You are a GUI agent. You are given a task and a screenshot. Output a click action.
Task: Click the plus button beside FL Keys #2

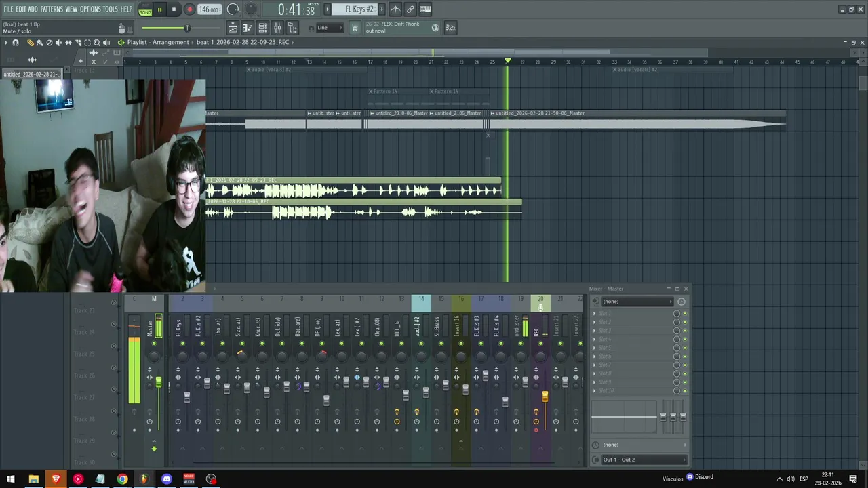381,9
